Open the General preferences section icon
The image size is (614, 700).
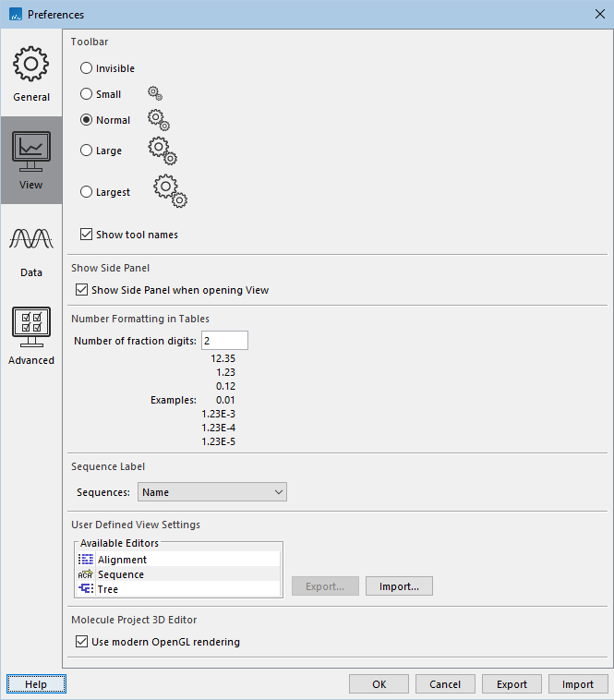point(31,65)
